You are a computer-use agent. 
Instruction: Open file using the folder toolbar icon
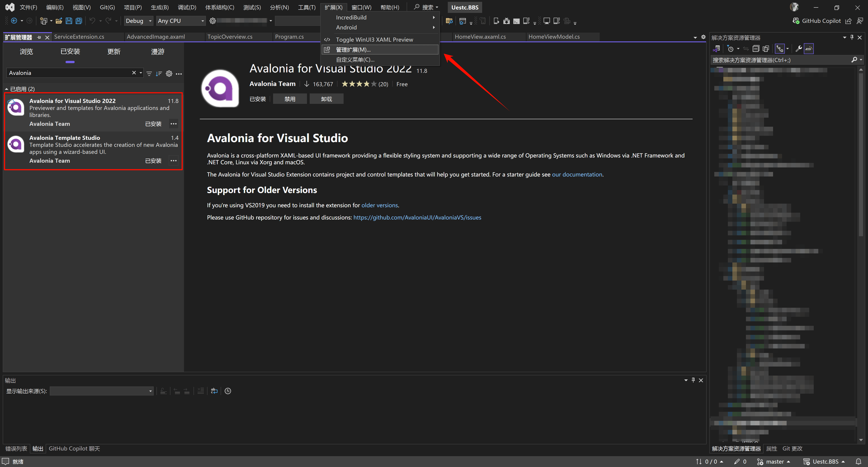59,21
